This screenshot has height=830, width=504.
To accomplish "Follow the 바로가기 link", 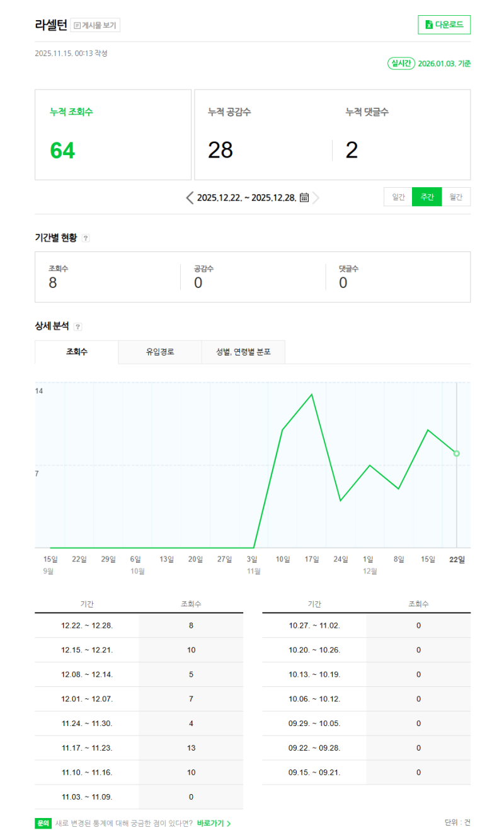I will tap(214, 823).
